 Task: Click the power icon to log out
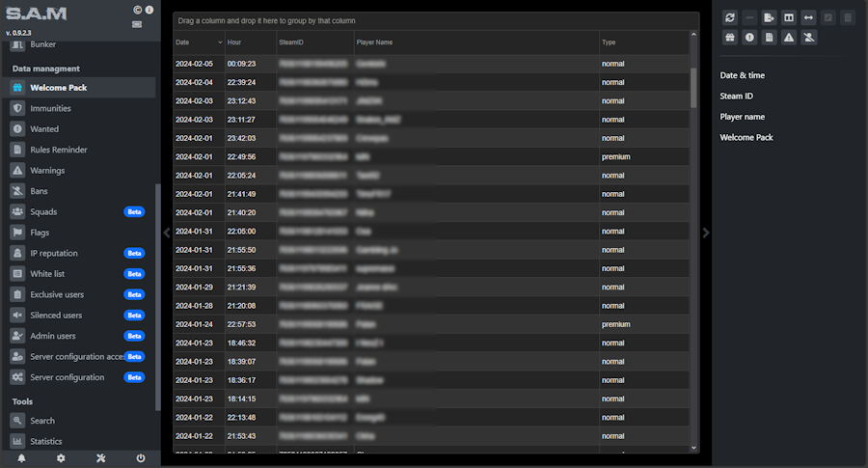pos(141,458)
